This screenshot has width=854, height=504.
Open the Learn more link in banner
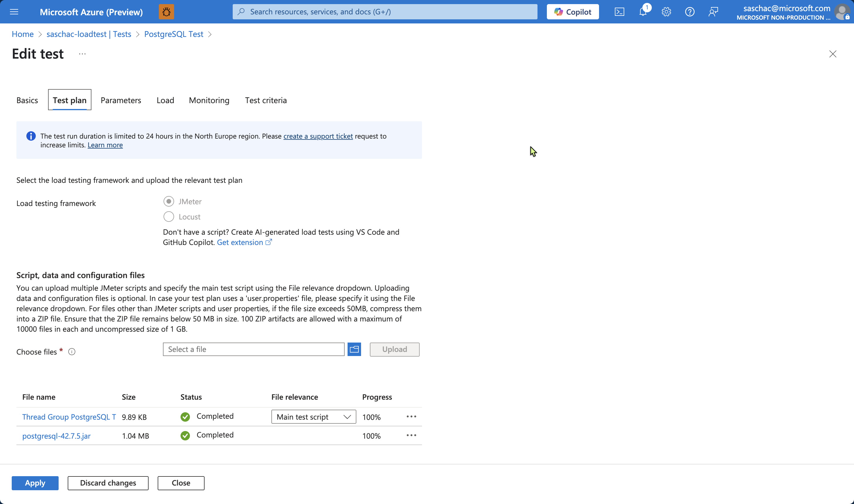click(x=105, y=145)
